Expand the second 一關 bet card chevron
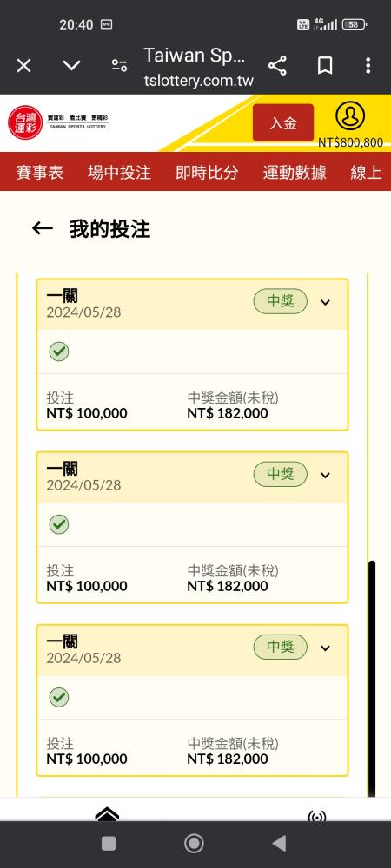Viewport: 391px width, 868px height. 326,475
